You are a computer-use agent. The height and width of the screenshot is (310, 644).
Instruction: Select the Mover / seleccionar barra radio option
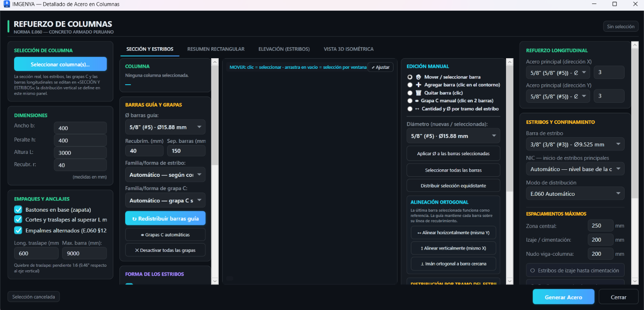pos(410,77)
